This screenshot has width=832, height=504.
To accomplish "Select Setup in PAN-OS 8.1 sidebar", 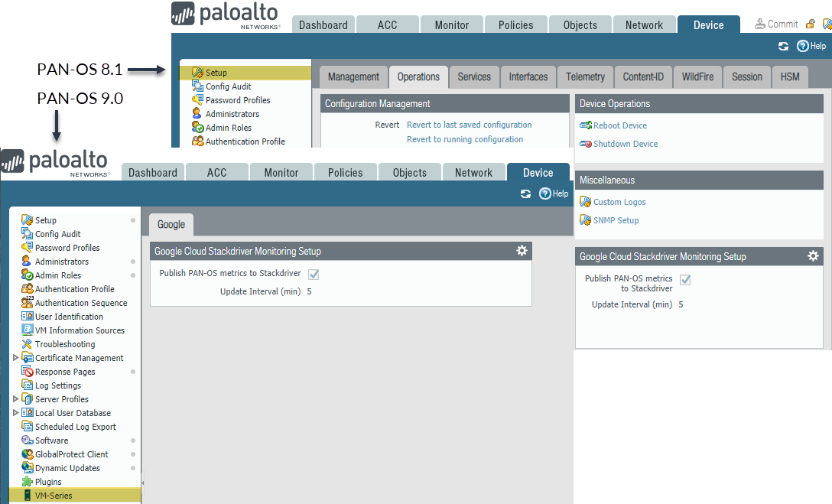I will [x=245, y=73].
